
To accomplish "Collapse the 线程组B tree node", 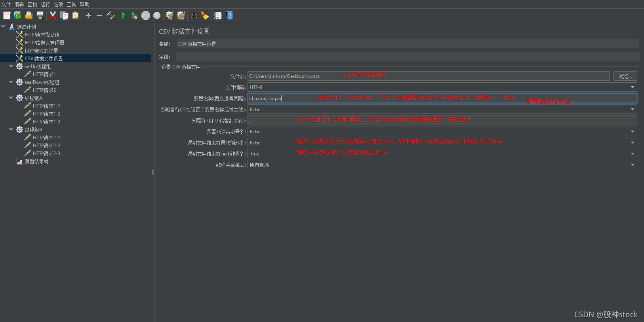I will 11,129.
